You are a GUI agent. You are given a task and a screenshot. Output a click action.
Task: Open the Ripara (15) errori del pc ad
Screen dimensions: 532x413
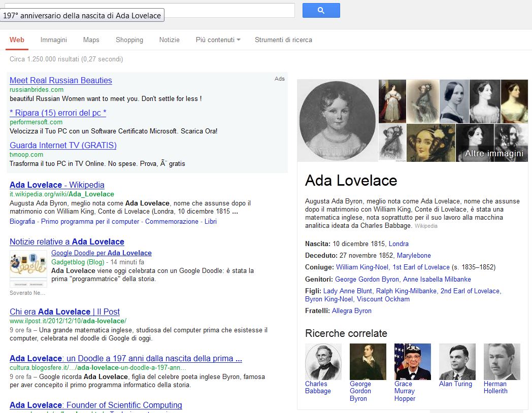coord(58,113)
